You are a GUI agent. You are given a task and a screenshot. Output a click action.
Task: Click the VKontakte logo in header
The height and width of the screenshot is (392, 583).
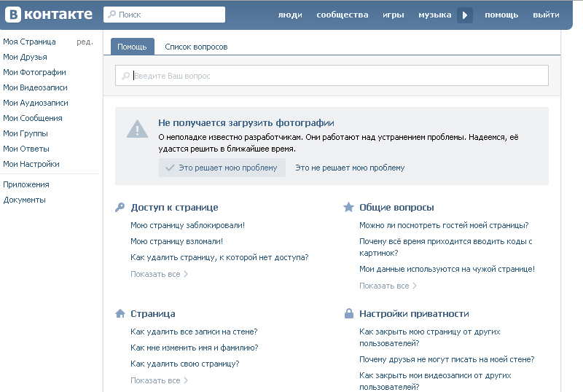[50, 15]
